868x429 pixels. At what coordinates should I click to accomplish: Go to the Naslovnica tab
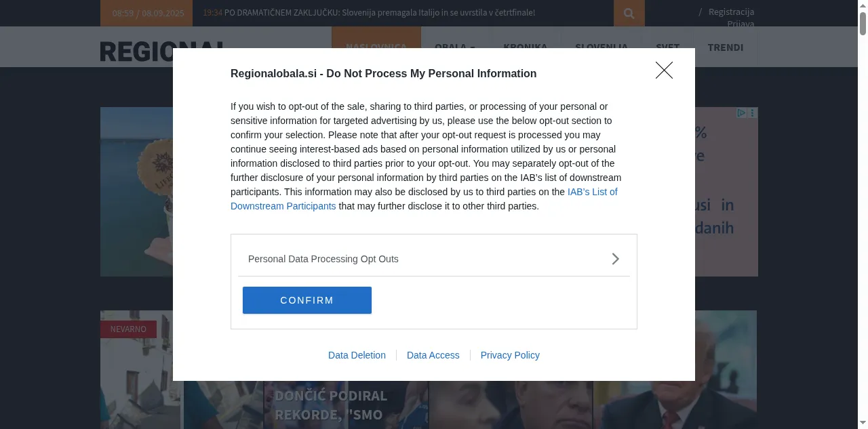pos(376,47)
